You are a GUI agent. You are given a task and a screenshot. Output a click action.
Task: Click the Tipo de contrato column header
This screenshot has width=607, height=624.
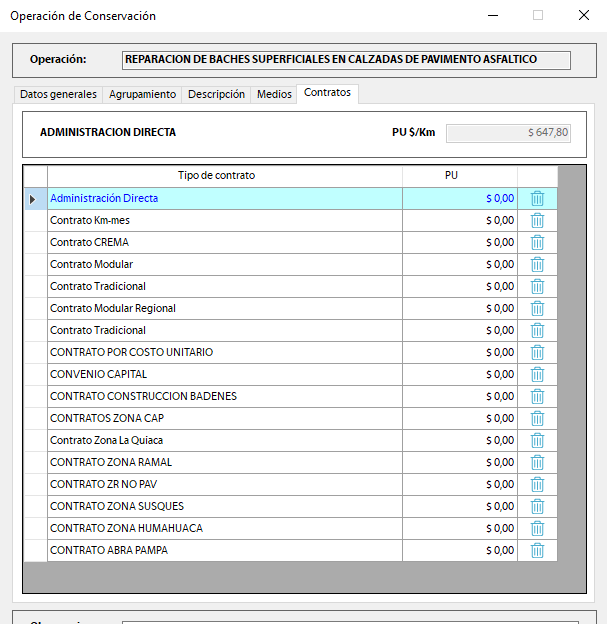click(216, 175)
